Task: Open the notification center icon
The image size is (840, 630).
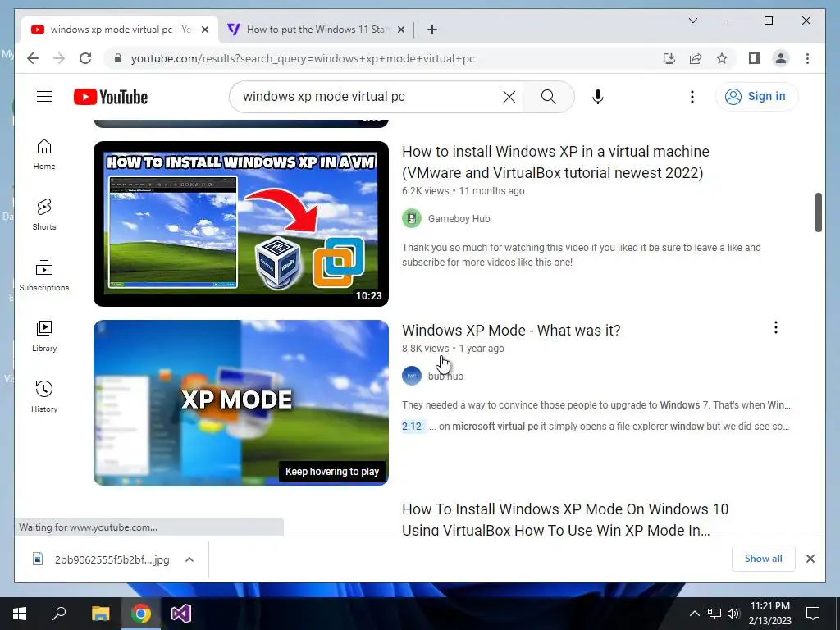Action: pos(813,614)
